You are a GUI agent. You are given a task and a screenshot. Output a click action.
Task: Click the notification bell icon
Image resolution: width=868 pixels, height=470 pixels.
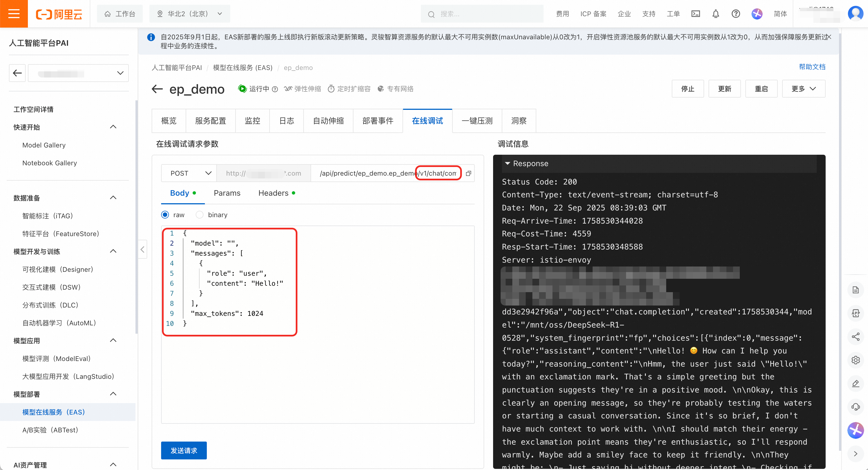(x=716, y=14)
